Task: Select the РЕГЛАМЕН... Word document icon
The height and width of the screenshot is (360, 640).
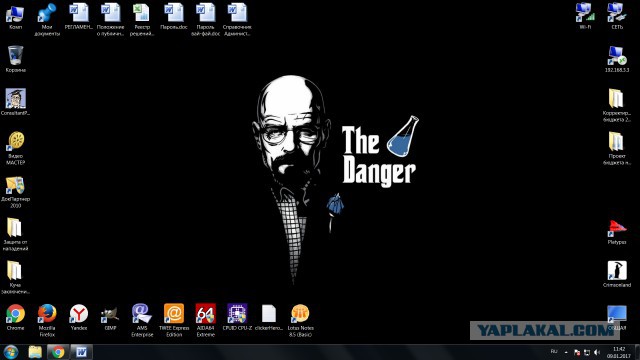Action: [79, 16]
